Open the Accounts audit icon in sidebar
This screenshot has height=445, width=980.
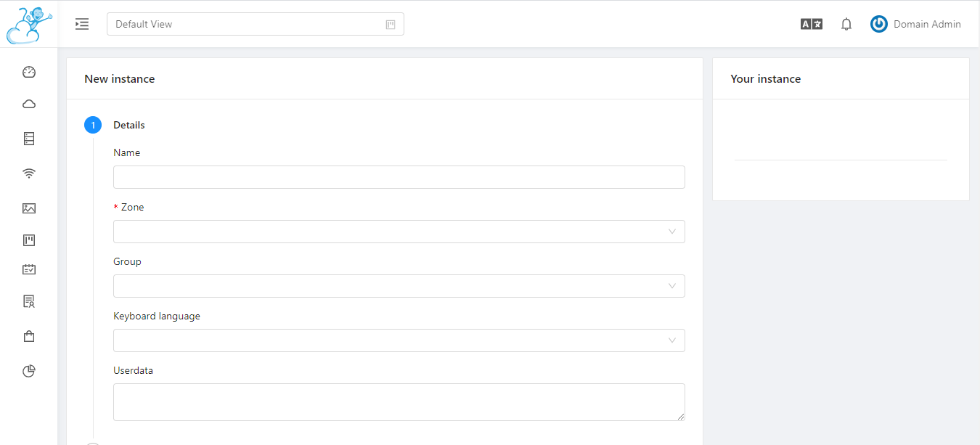29,301
